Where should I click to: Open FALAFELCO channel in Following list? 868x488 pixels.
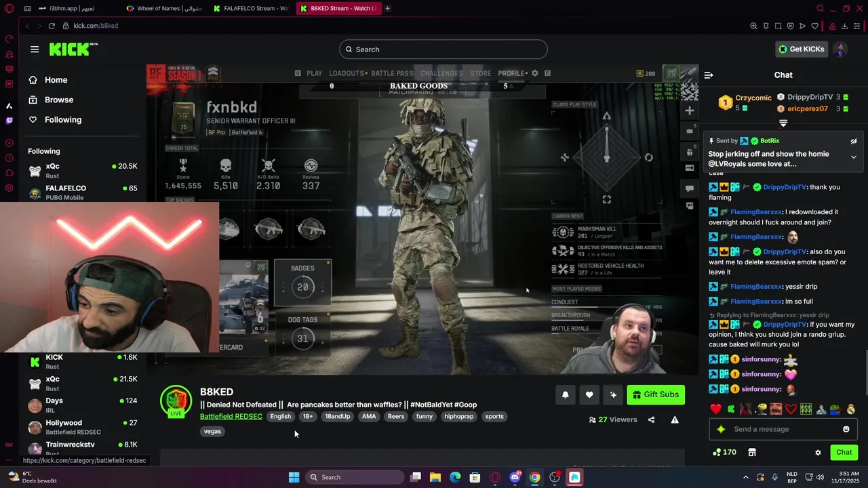[82, 192]
